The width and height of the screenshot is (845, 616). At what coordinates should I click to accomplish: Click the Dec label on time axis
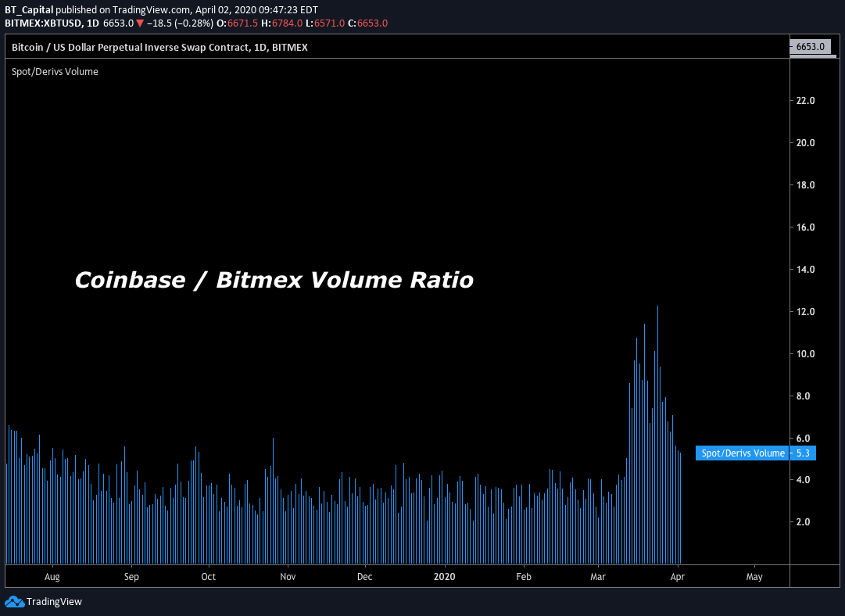click(x=365, y=577)
